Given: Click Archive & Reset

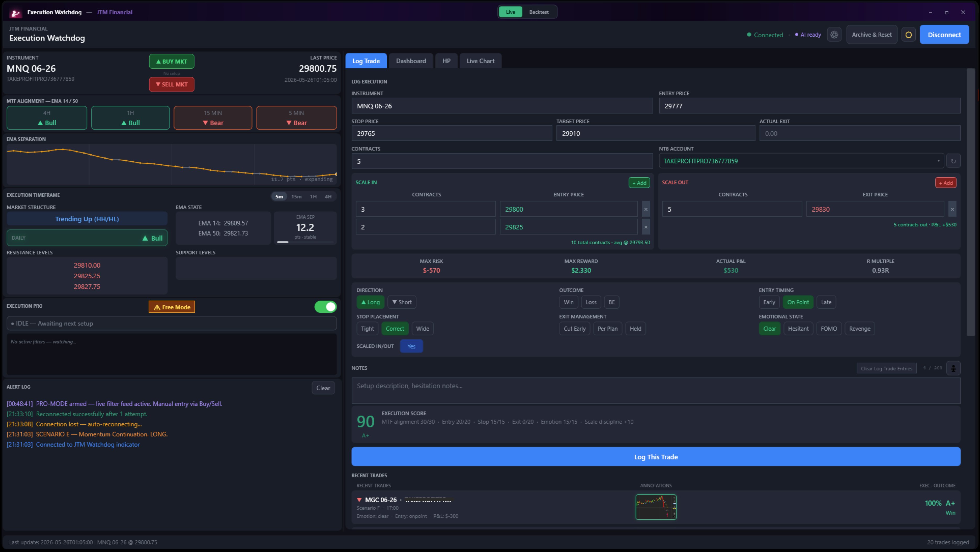Looking at the screenshot, I should [x=872, y=35].
